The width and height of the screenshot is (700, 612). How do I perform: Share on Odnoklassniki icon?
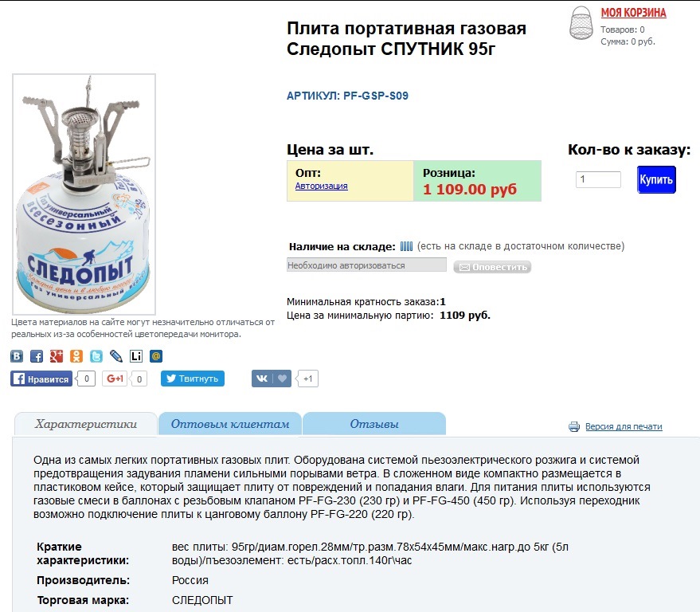(76, 356)
